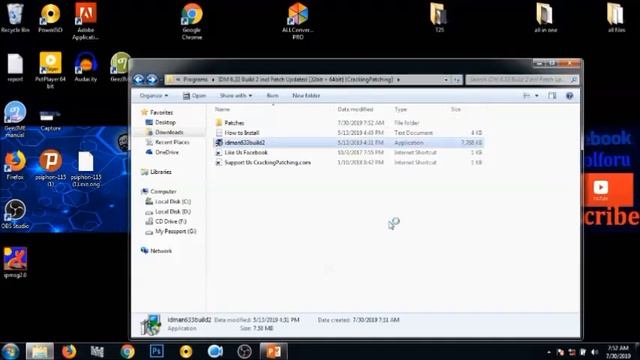Image resolution: width=640 pixels, height=360 pixels.
Task: Click the taskbar clock
Action: (x=618, y=352)
